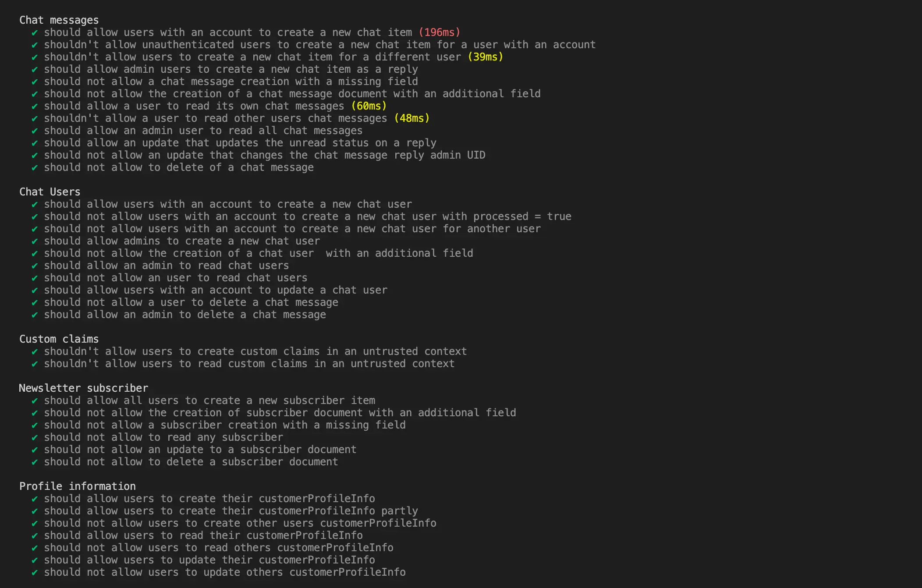
Task: Select the Chat Users suite heading
Action: coord(50,192)
